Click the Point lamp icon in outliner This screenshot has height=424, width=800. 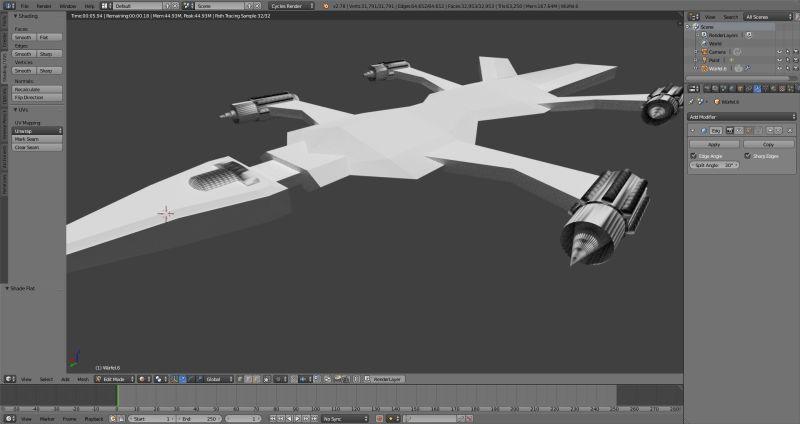click(705, 60)
